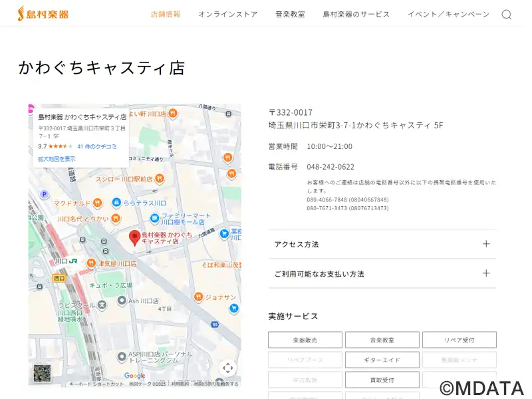Click the search magnifier icon in header
This screenshot has height=399, width=532.
pos(506,15)
